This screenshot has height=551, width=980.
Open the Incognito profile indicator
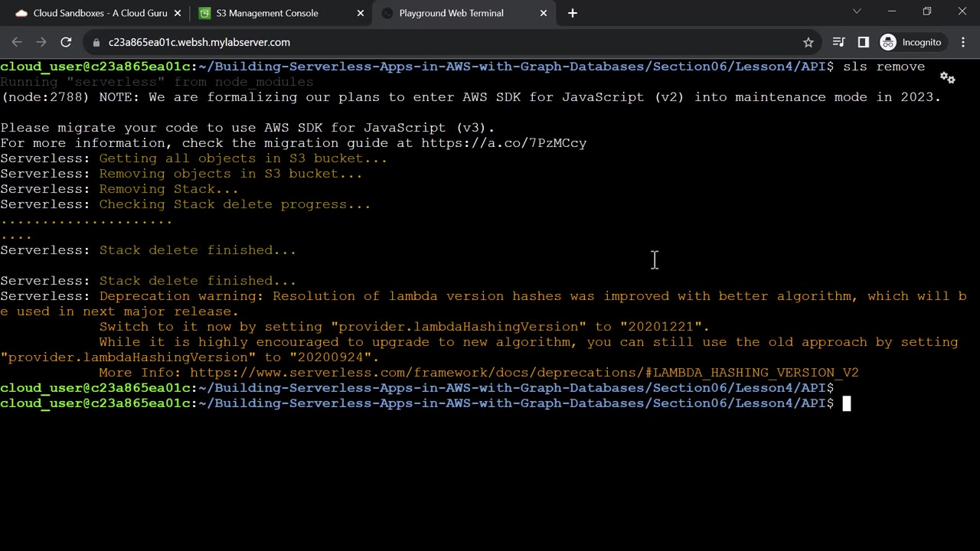pos(910,42)
